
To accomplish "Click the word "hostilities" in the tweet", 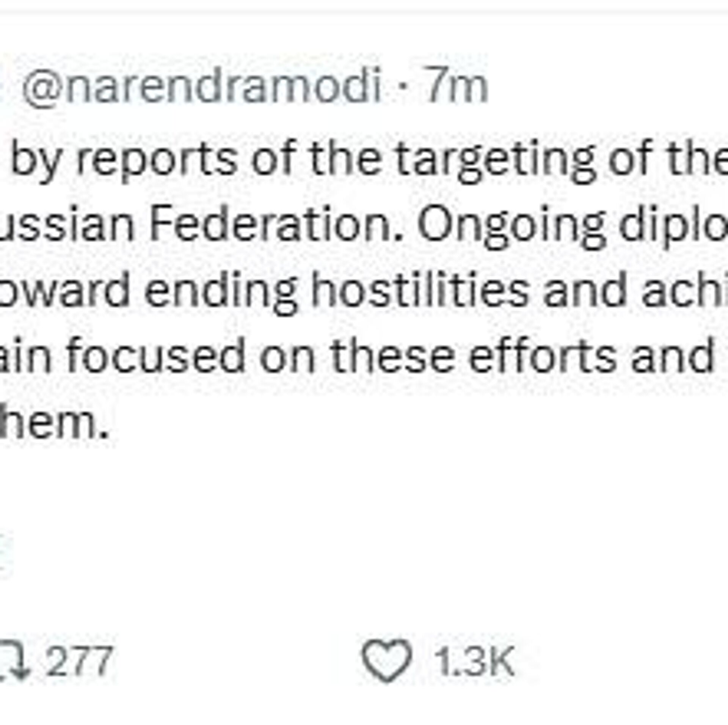I will pyautogui.click(x=419, y=291).
